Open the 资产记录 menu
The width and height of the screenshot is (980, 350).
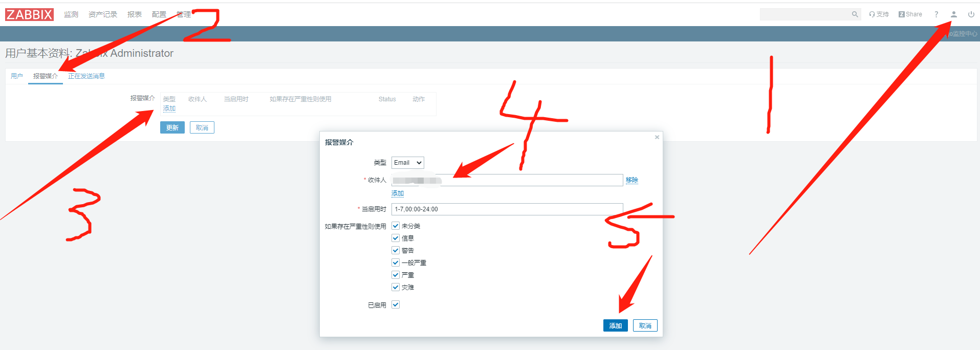tap(103, 14)
